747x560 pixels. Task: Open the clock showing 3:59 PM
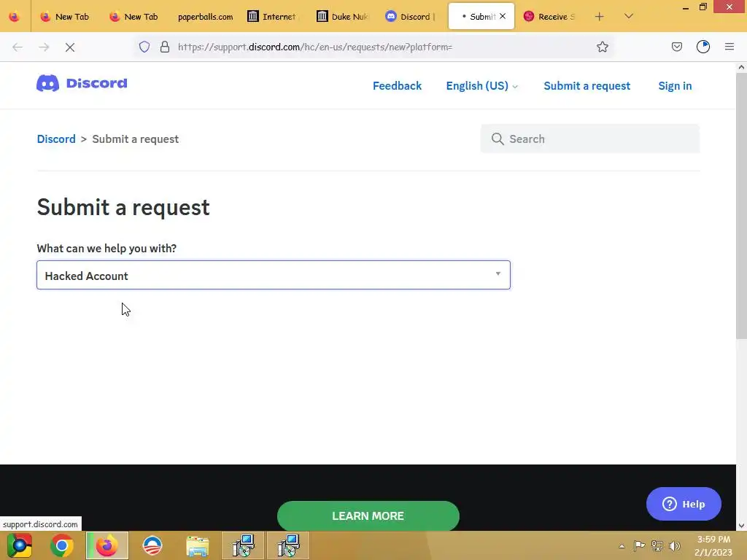point(713,545)
